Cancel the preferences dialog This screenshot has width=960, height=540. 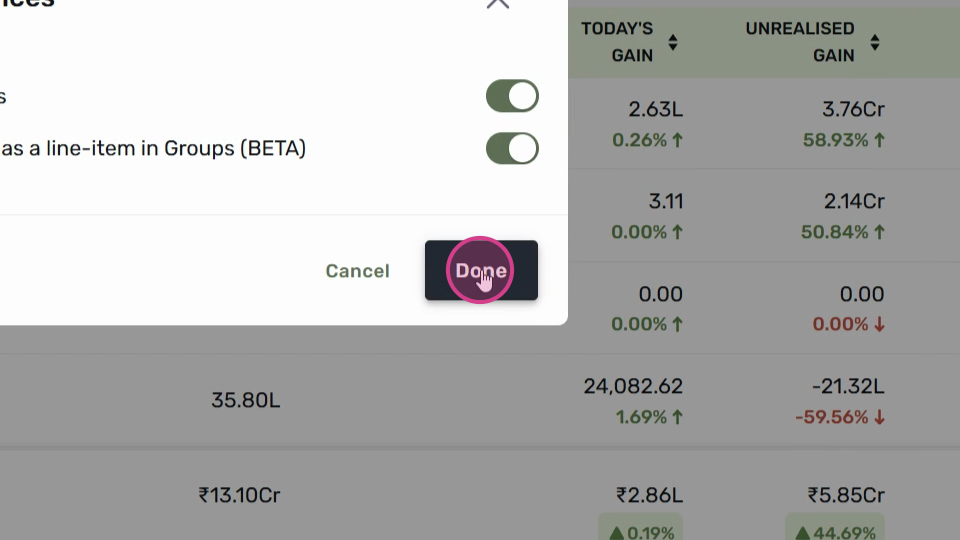click(358, 271)
